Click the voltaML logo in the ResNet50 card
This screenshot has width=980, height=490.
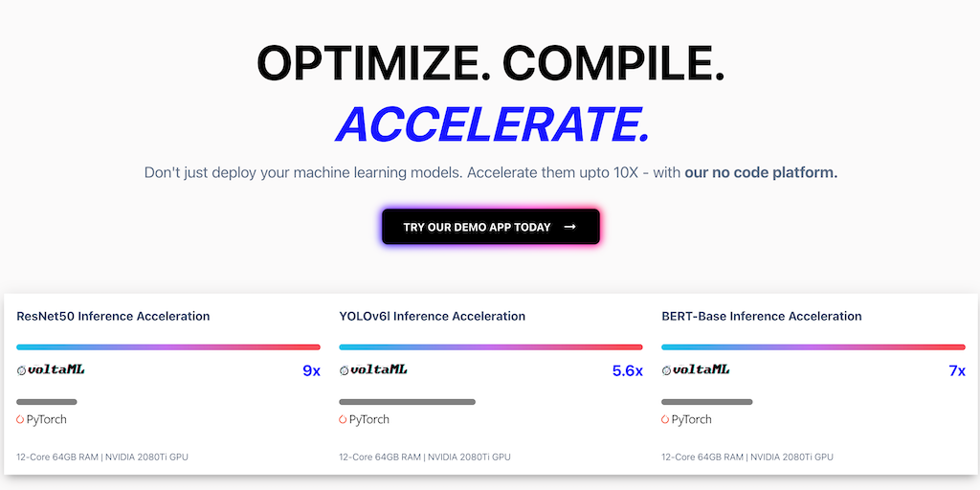pos(52,369)
